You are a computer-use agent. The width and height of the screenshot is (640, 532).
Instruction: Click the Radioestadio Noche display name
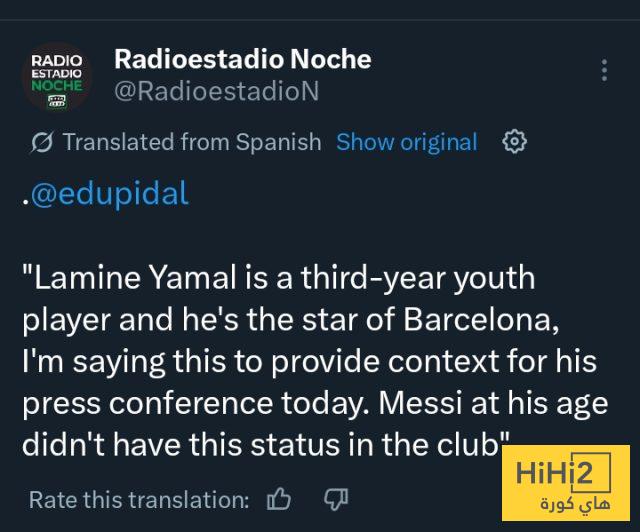(x=242, y=59)
